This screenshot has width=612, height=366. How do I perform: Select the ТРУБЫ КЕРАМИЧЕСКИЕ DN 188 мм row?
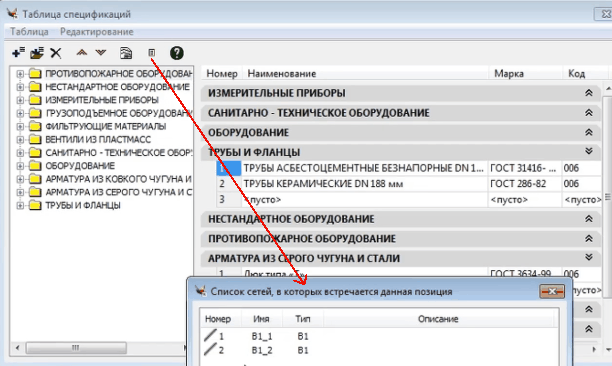pyautogui.click(x=409, y=184)
